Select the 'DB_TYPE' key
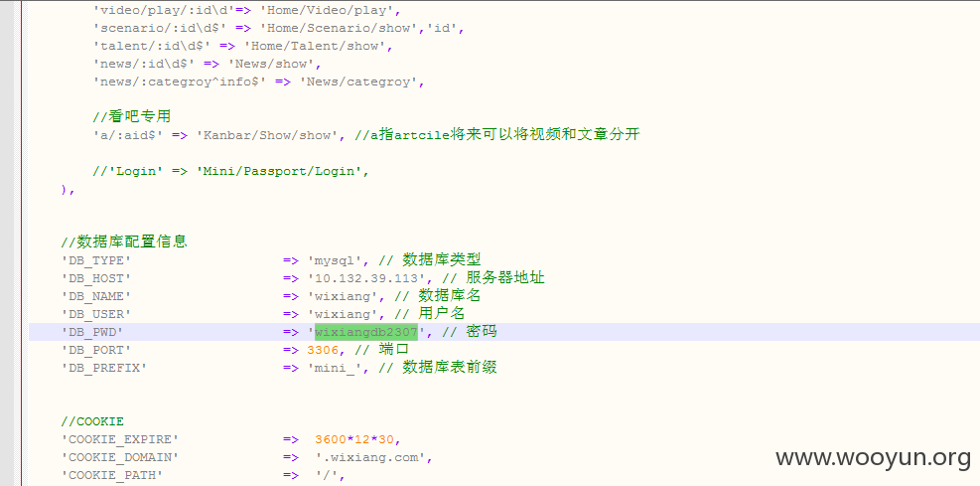Viewport: 980px width, 486px height. point(95,260)
